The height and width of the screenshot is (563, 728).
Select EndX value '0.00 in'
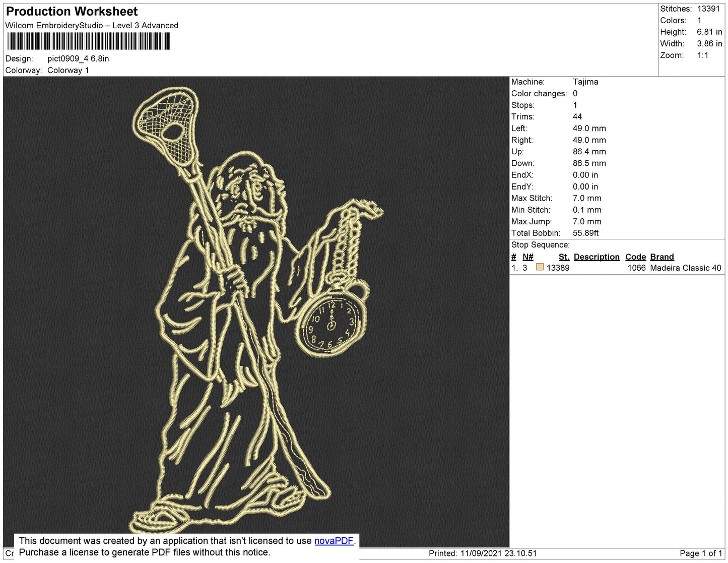(585, 175)
